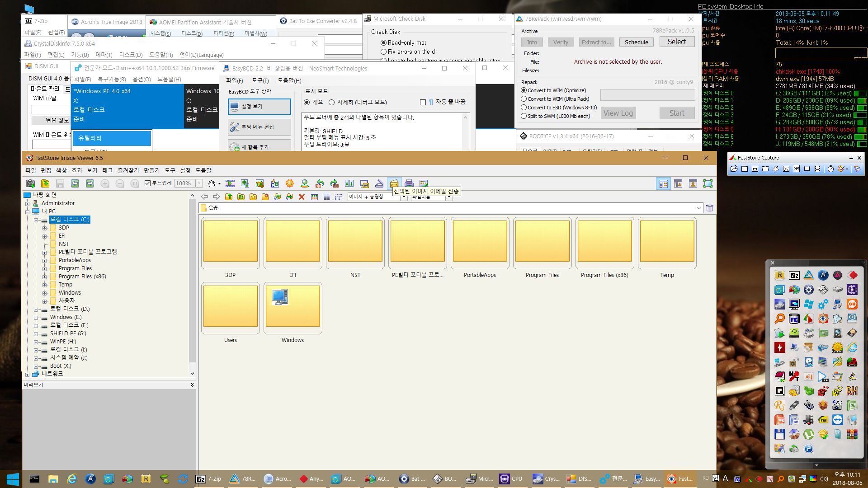Capture scrolling window in FastStone Capture

[x=797, y=169]
